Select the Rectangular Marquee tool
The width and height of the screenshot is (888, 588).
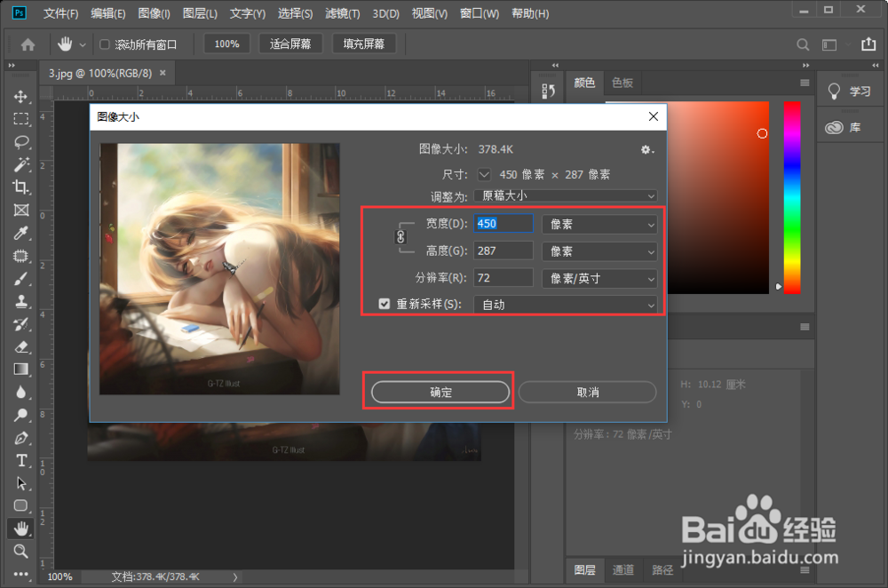(21, 118)
